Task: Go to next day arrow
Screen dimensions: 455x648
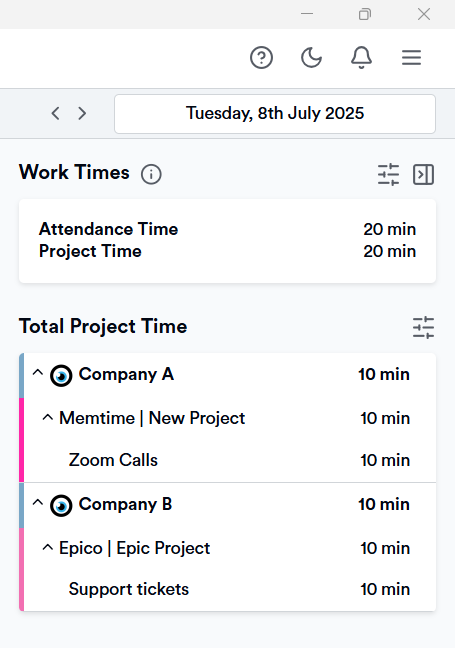Action: pos(82,113)
